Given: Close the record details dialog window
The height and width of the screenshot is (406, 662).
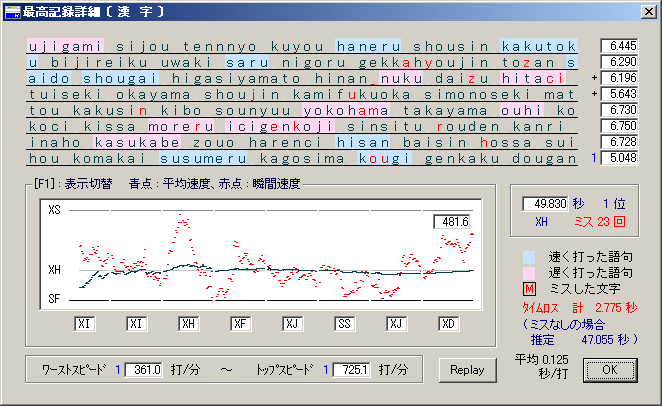Looking at the screenshot, I should click(x=648, y=10).
